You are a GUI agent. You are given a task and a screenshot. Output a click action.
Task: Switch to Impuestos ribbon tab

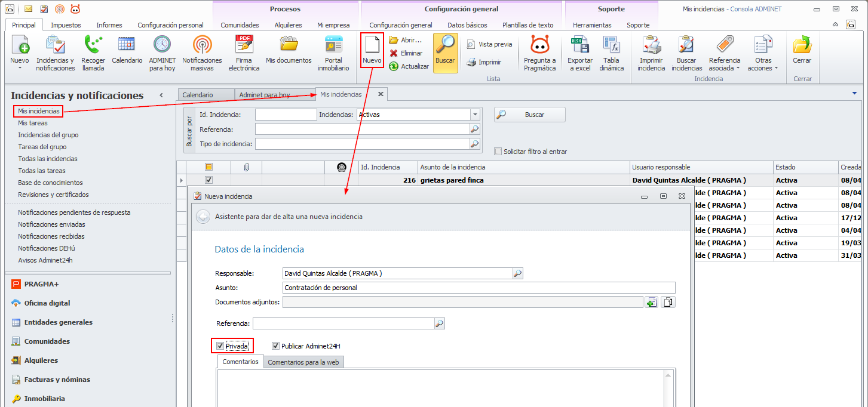tap(66, 25)
